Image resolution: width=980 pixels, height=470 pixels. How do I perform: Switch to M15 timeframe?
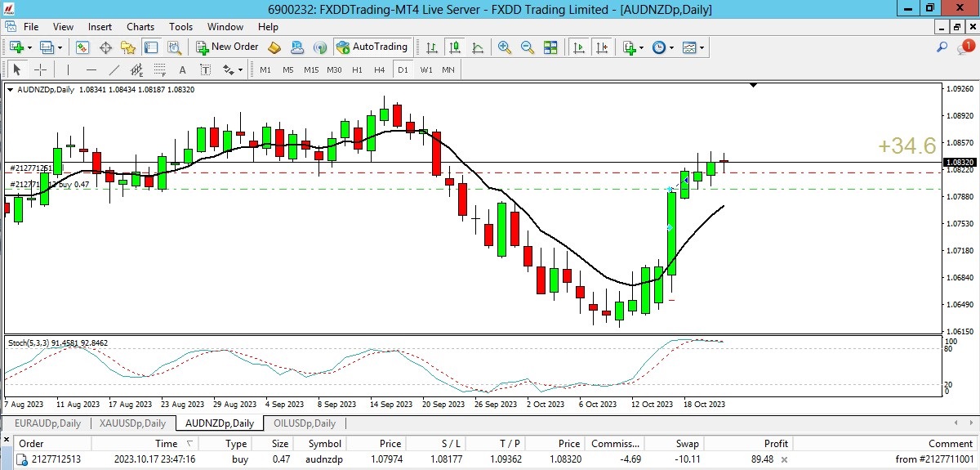coord(311,69)
